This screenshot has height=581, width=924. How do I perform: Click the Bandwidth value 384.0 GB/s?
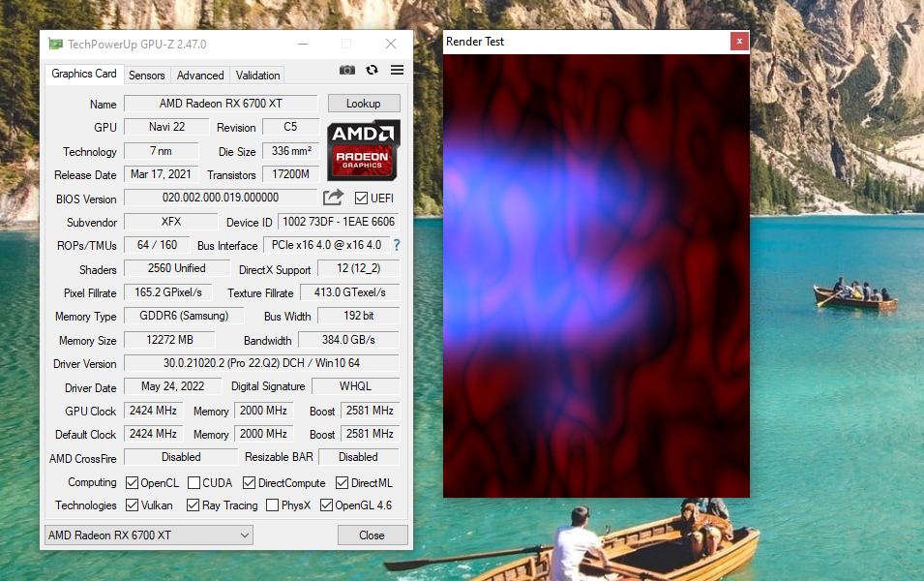click(x=349, y=340)
